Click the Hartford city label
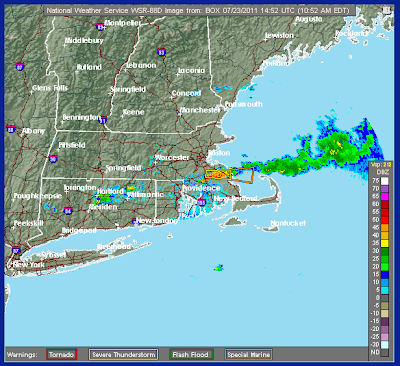400x366 pixels. click(x=110, y=192)
